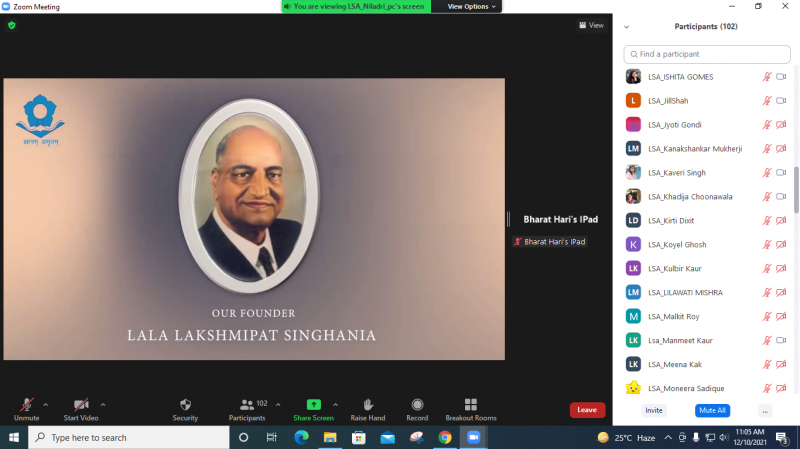Open the Participants panel icon

click(x=246, y=404)
